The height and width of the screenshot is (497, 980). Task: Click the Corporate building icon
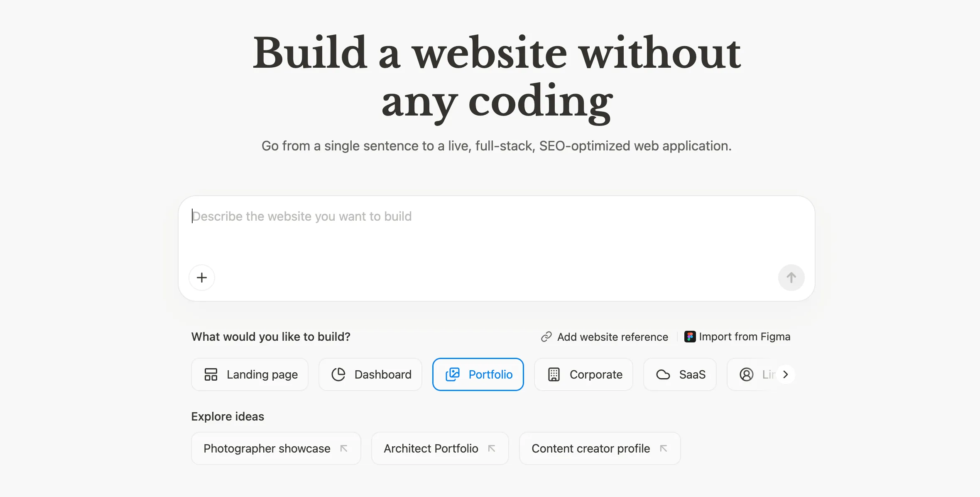point(554,374)
